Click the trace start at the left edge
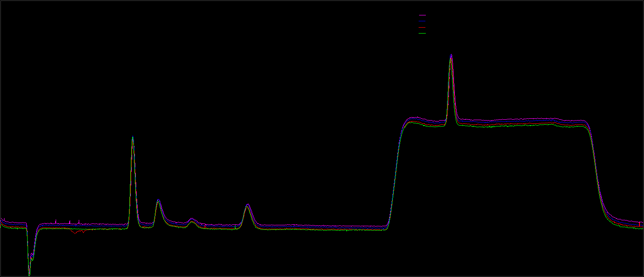This screenshot has width=644, height=277. [x=2, y=222]
